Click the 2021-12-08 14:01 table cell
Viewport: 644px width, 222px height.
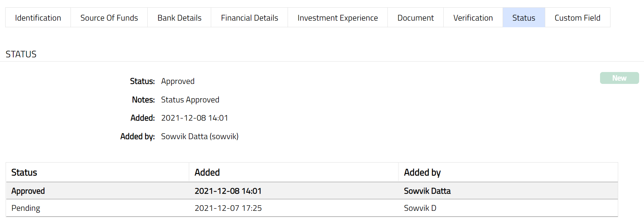[228, 191]
